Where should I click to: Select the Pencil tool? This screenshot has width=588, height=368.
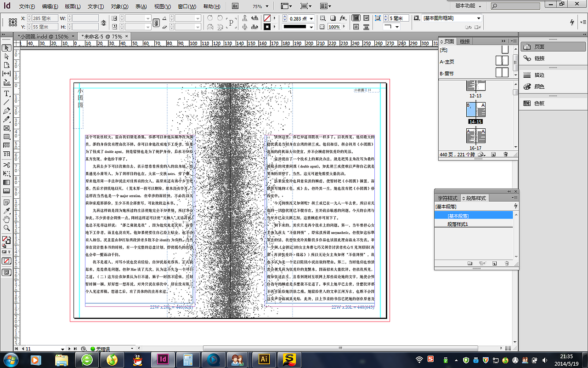(x=6, y=119)
